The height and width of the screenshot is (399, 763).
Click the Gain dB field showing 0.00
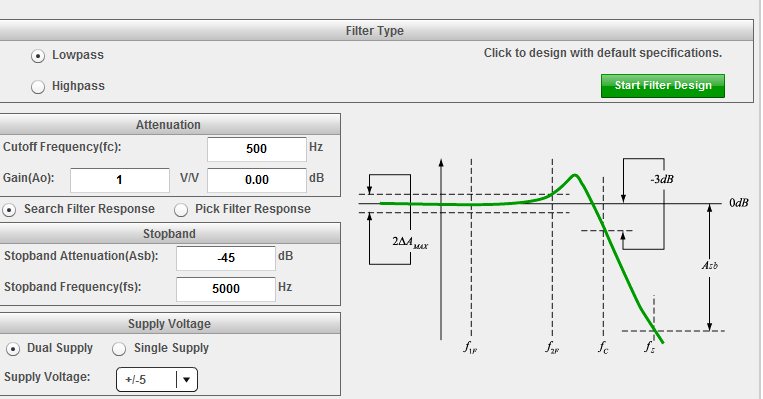pos(256,180)
